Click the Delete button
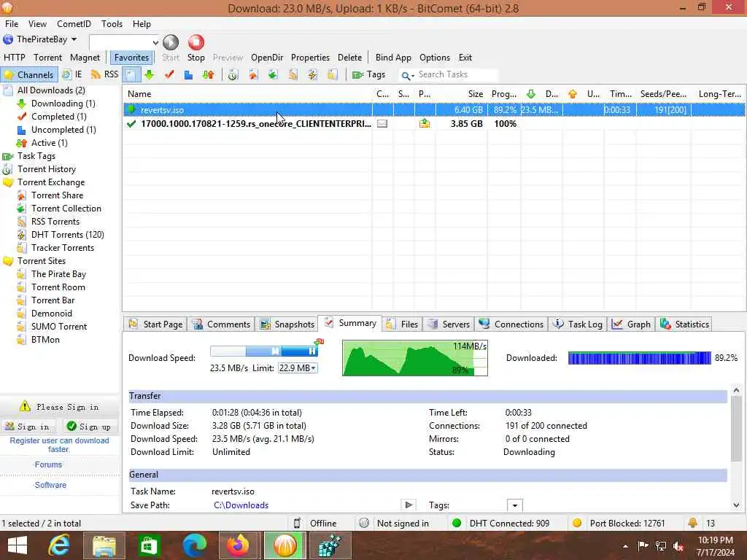This screenshot has width=747, height=560. coord(349,57)
